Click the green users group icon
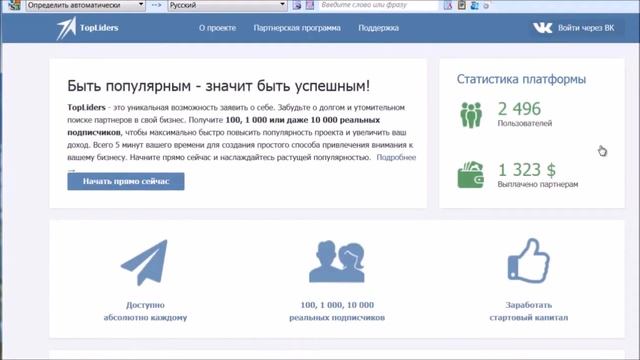 471,115
